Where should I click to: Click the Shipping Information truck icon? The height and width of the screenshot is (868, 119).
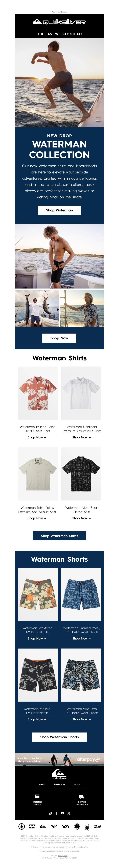point(82,797)
